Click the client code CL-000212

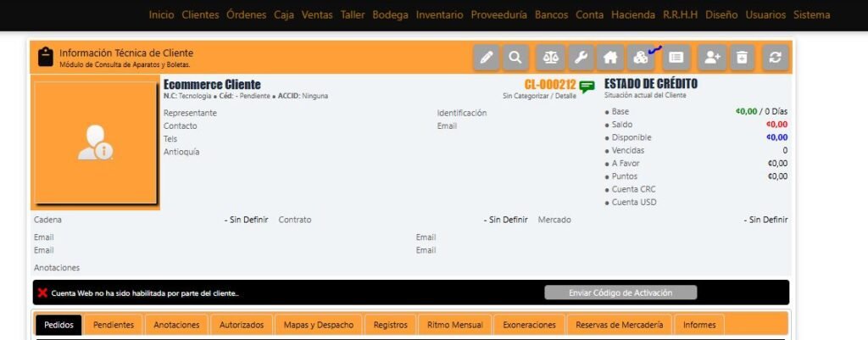549,85
